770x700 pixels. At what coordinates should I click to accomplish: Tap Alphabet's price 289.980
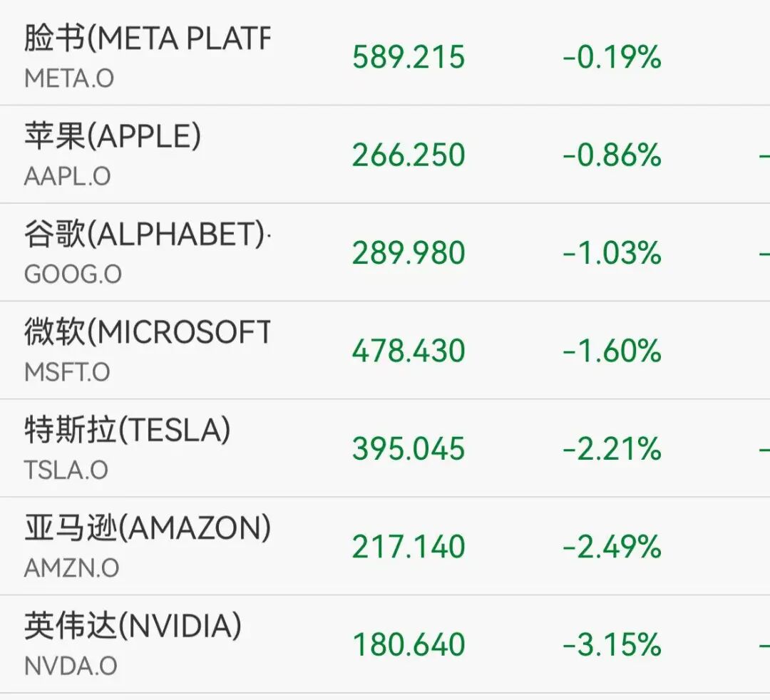tap(409, 253)
